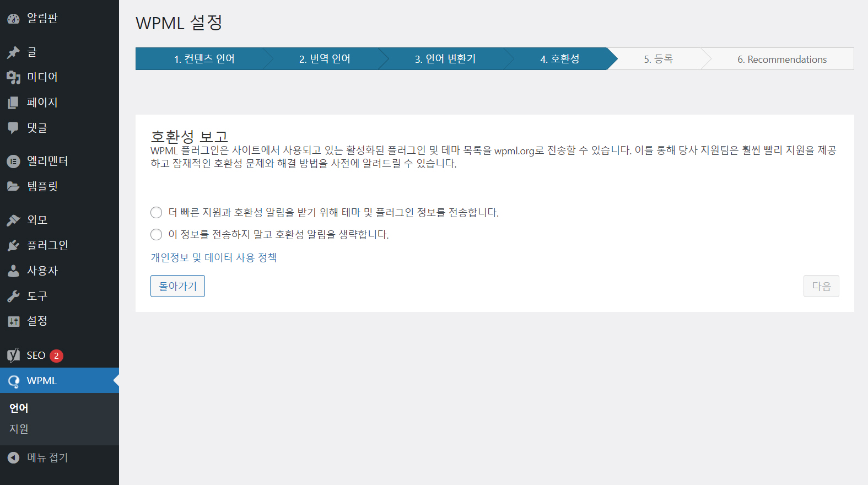Open the 사용자 menu label

42,271
